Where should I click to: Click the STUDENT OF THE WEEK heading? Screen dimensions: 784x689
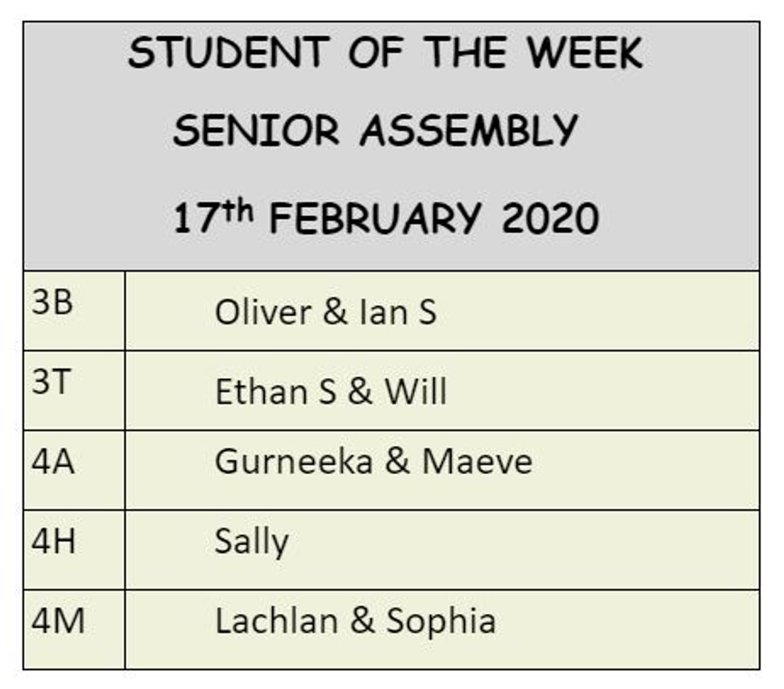[x=385, y=52]
